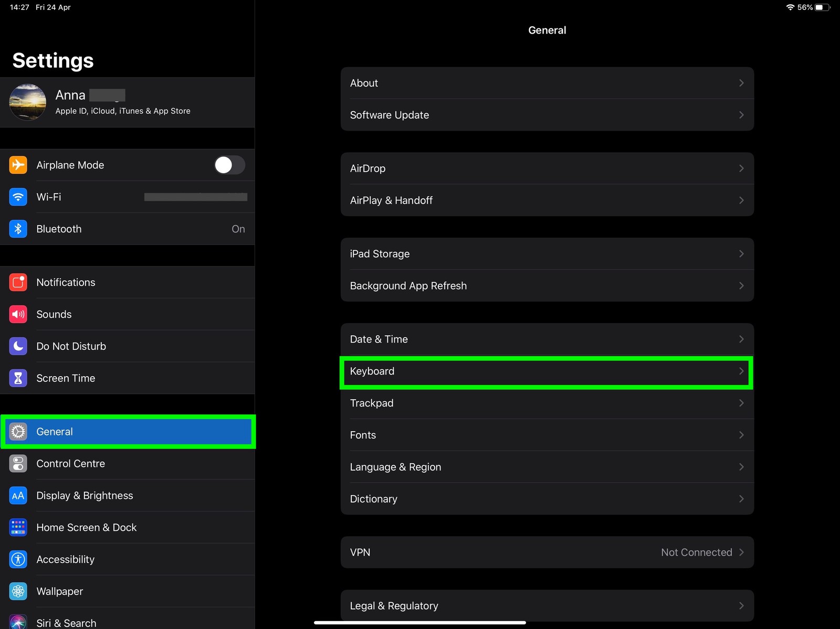Open Siri & Search settings
The height and width of the screenshot is (629, 840).
(66, 622)
